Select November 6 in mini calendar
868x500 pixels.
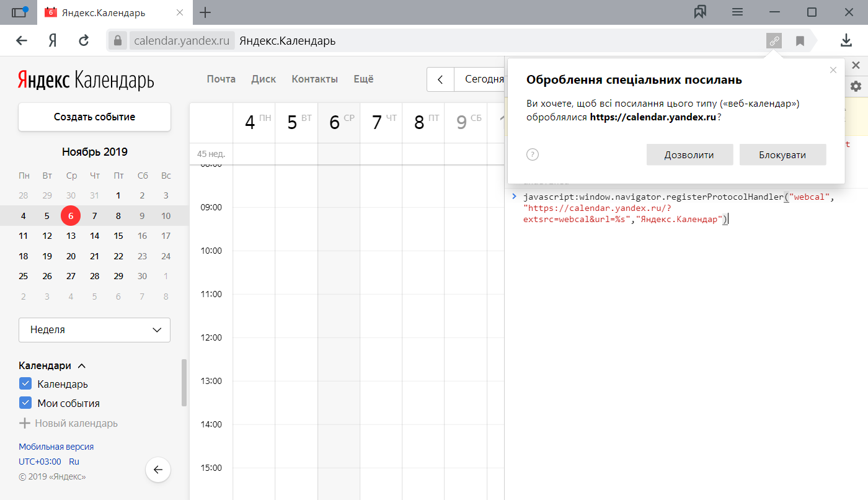pyautogui.click(x=71, y=216)
